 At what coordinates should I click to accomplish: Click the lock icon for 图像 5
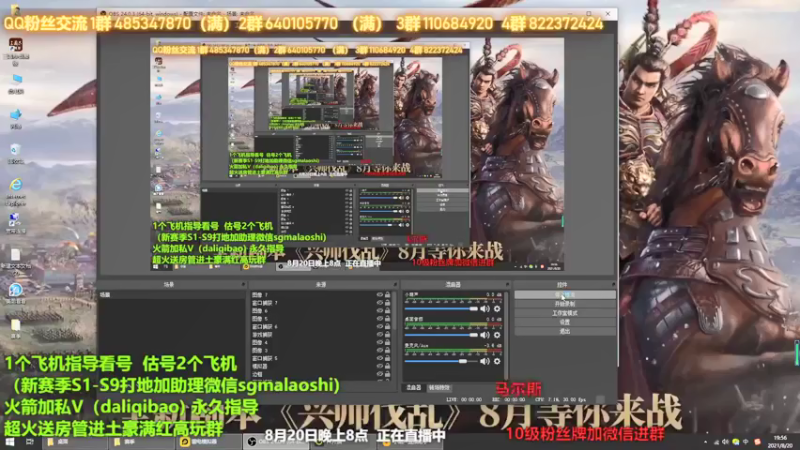click(x=387, y=318)
